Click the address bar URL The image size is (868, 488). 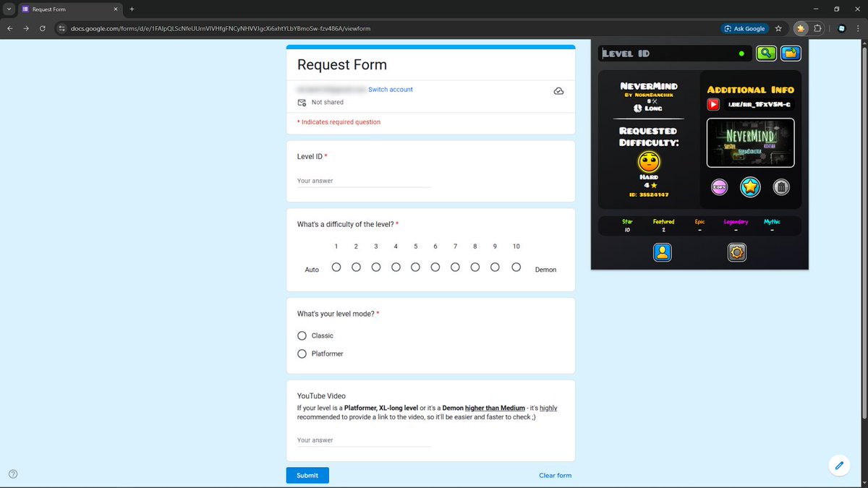[221, 28]
